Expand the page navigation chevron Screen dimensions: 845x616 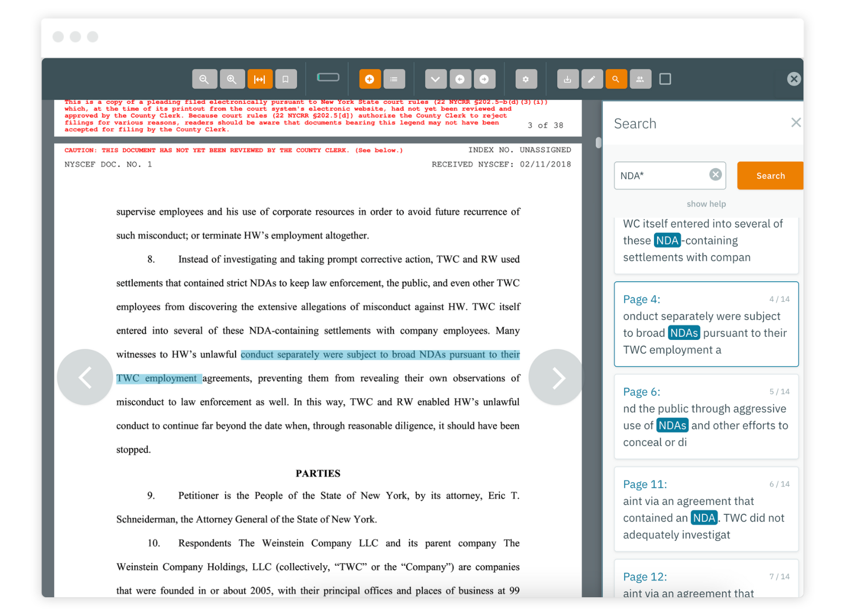click(435, 79)
